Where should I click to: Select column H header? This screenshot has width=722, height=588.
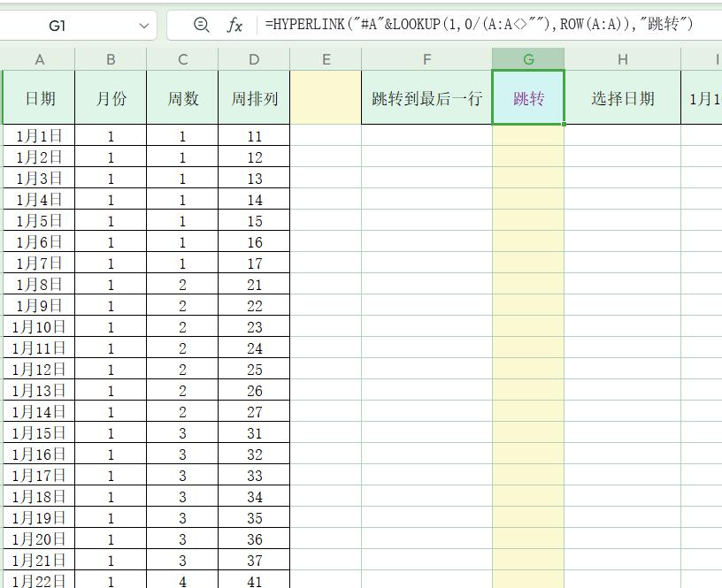[x=623, y=59]
